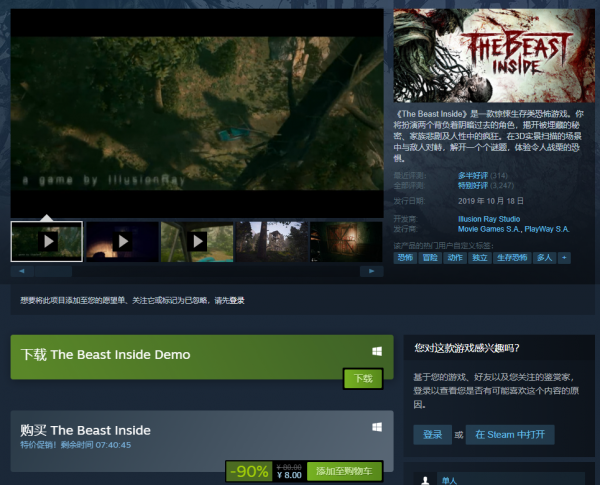
Task: Open publisher Movie Games S.A. link
Action: (x=489, y=229)
